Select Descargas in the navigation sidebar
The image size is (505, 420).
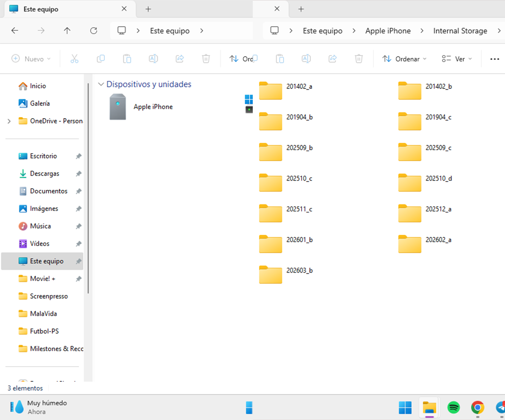pyautogui.click(x=44, y=174)
